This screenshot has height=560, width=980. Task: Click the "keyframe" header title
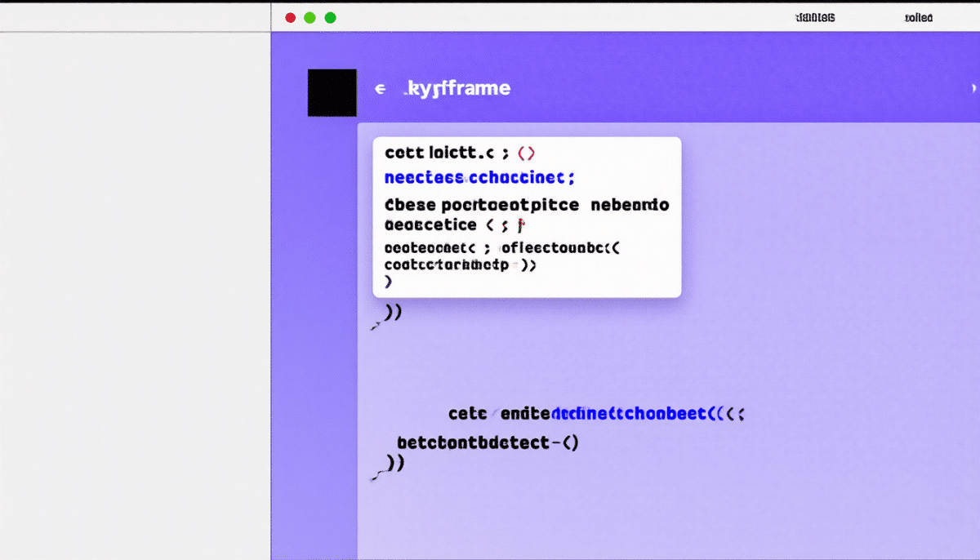coord(457,88)
